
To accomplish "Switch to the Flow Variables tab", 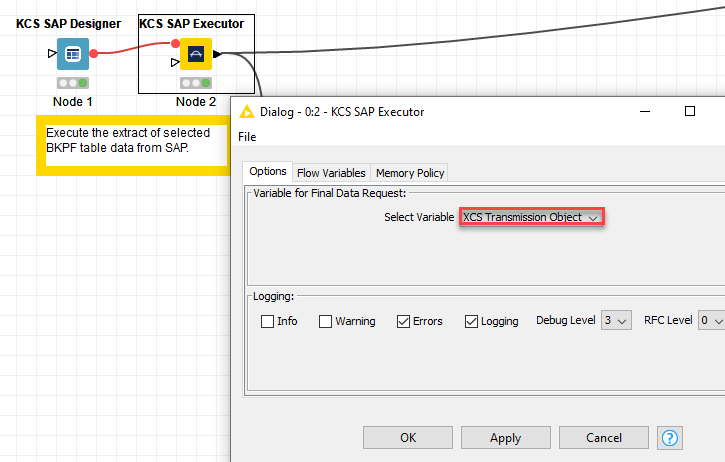I will [332, 173].
